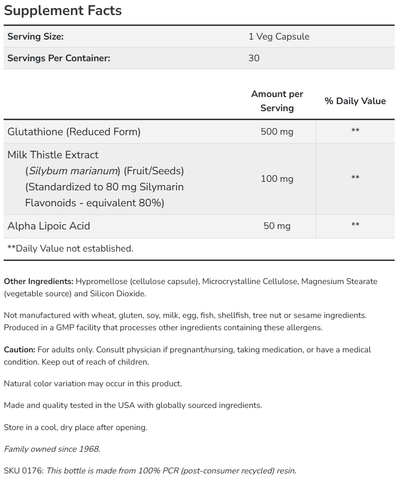The image size is (402, 480).
Task: Click the Amount per Serving column header
Action: [277, 101]
